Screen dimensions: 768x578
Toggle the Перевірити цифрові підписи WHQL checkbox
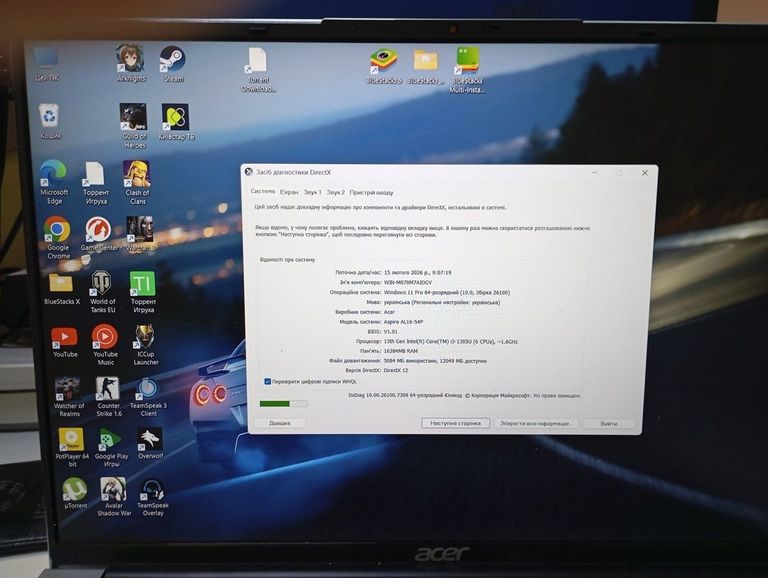pyautogui.click(x=267, y=381)
